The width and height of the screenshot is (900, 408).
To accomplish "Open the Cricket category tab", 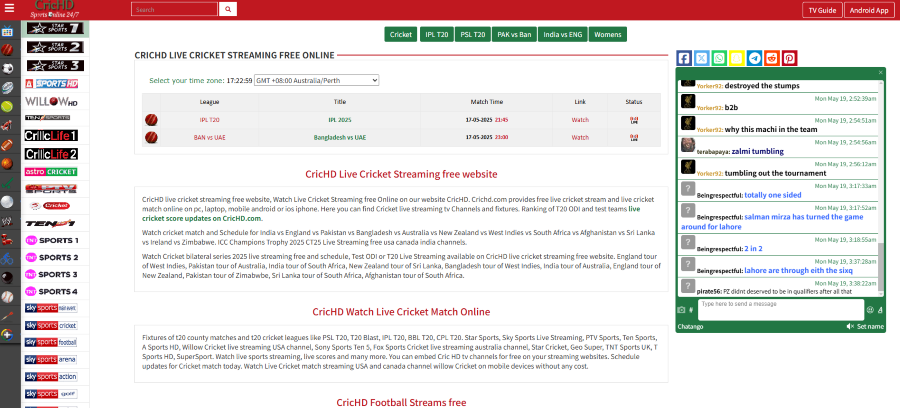I will pos(401,34).
